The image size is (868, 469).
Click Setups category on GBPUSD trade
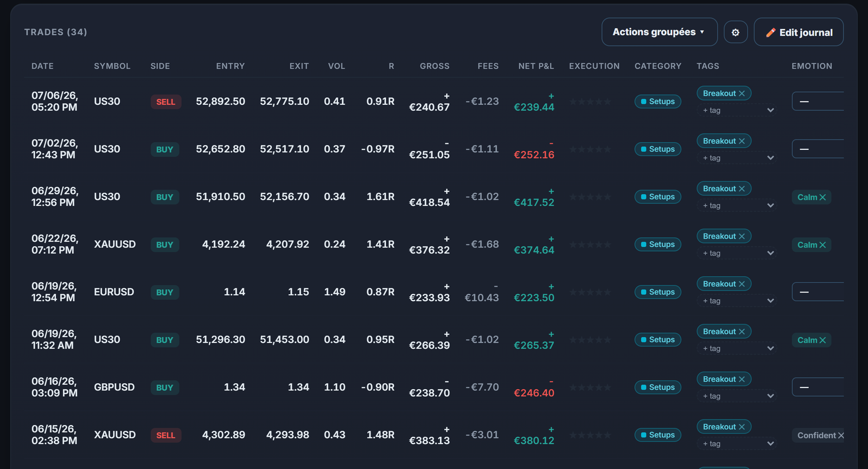[658, 388]
